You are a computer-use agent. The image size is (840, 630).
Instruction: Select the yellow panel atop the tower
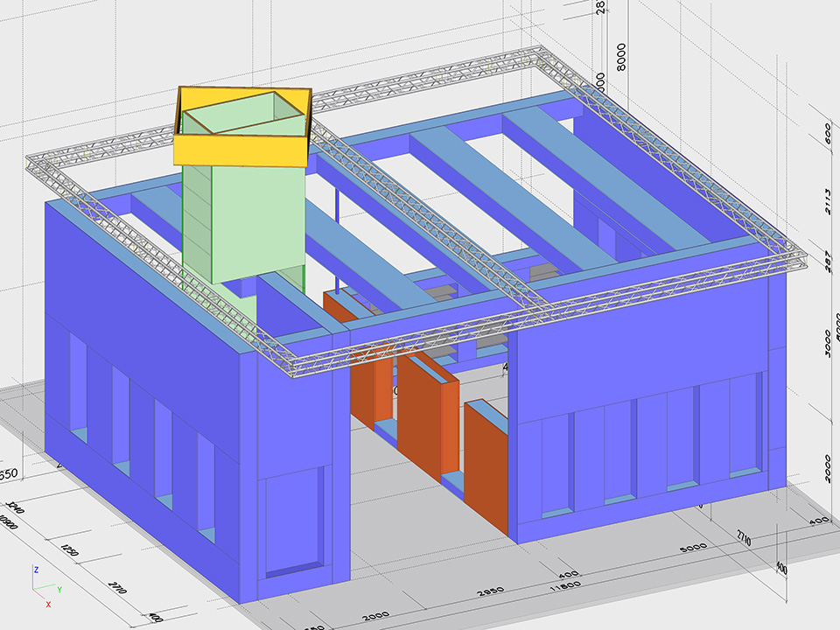pos(241,150)
